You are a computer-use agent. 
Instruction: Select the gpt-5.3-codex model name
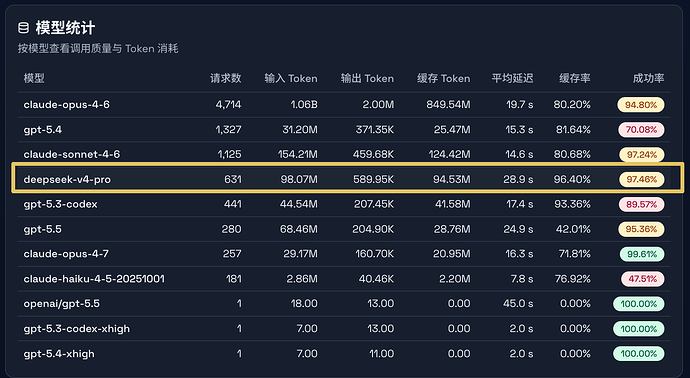(x=60, y=204)
